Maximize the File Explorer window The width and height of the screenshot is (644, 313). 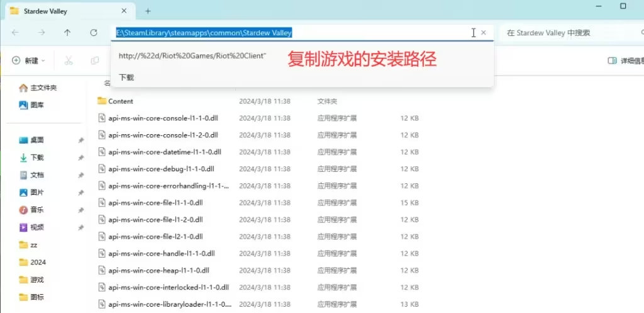(x=623, y=6)
